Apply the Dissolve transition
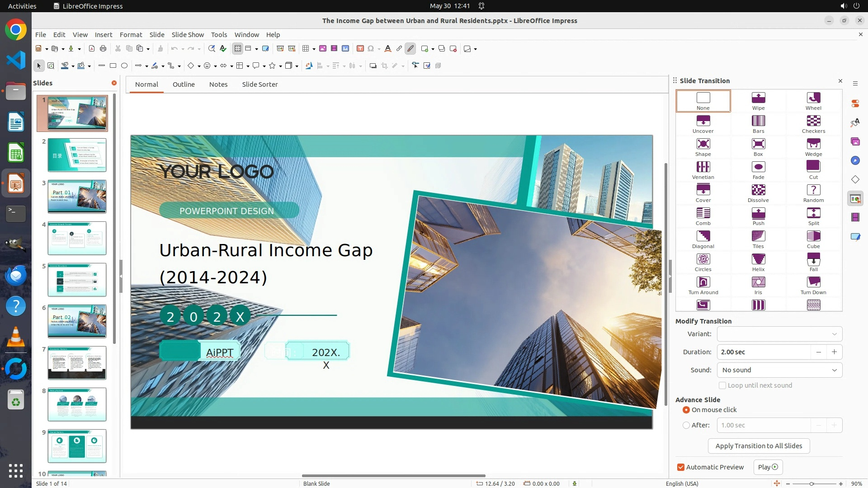The image size is (868, 488). click(x=758, y=193)
